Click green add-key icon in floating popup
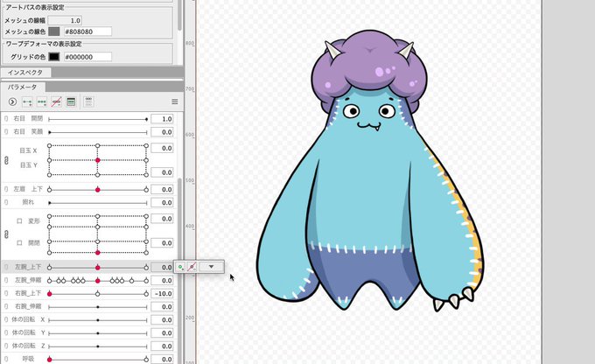Viewport: 595px width, 364px height. coord(180,267)
